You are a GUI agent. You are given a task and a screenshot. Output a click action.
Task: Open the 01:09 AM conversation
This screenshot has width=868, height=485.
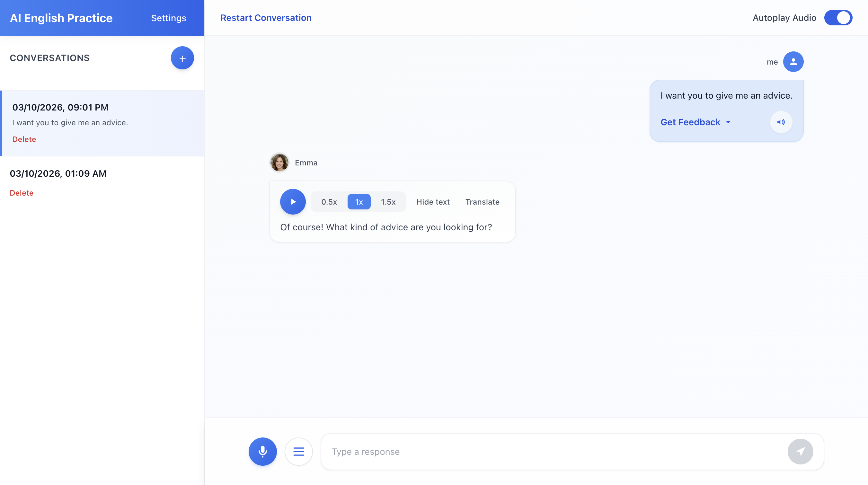coord(58,173)
